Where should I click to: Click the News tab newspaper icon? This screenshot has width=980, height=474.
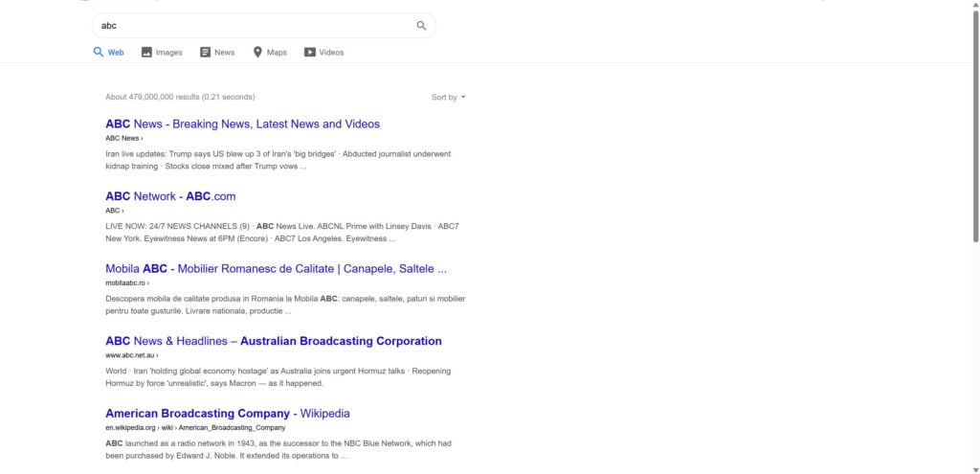205,53
